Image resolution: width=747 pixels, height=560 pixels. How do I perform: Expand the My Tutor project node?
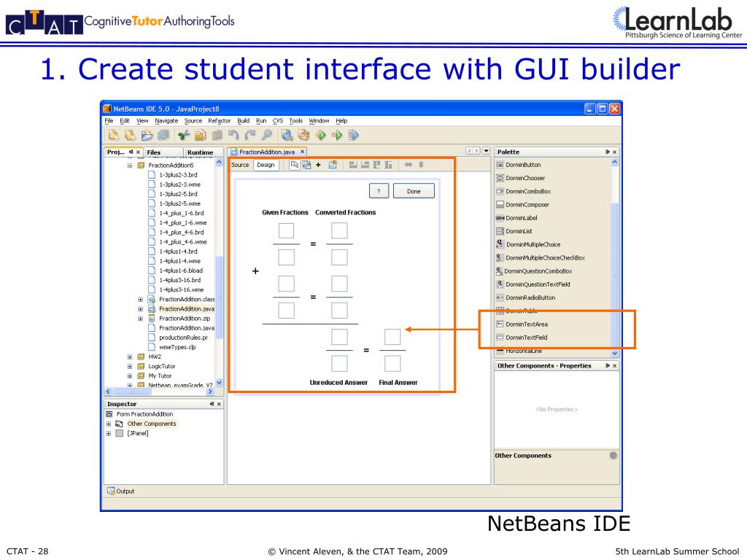coord(130,376)
